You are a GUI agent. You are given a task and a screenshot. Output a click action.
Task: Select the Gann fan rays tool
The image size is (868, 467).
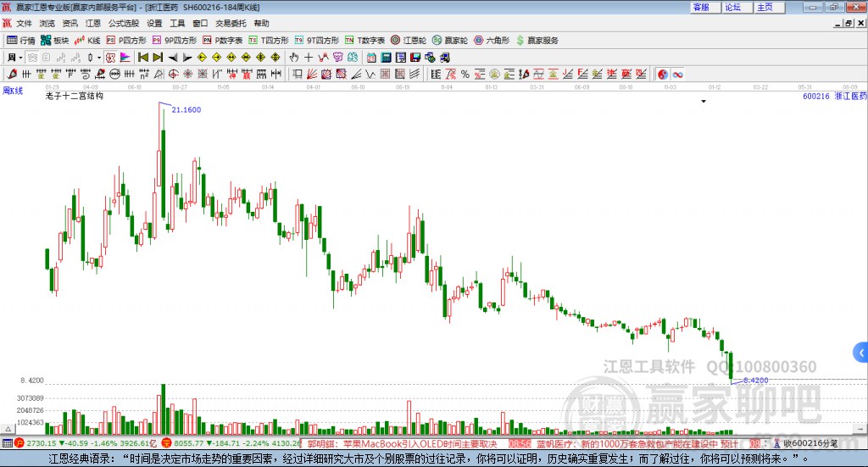tap(312, 74)
